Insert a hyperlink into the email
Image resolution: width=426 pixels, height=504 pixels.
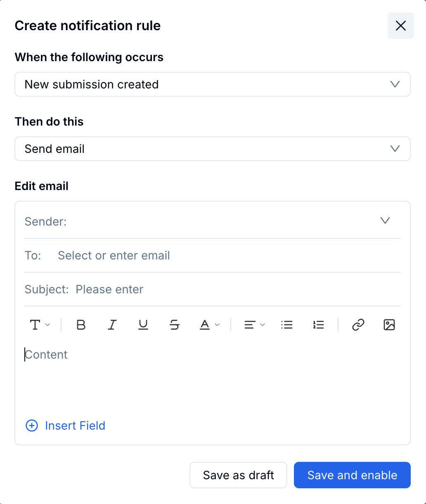click(357, 325)
